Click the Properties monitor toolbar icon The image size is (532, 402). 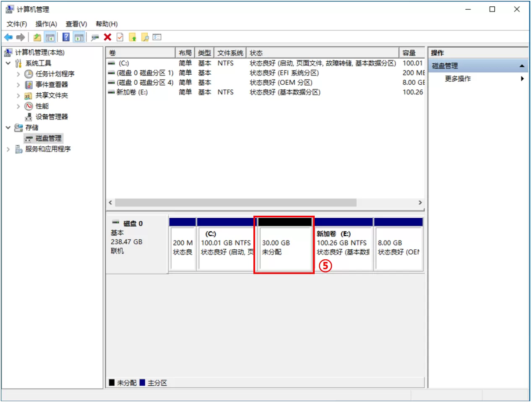(x=95, y=37)
